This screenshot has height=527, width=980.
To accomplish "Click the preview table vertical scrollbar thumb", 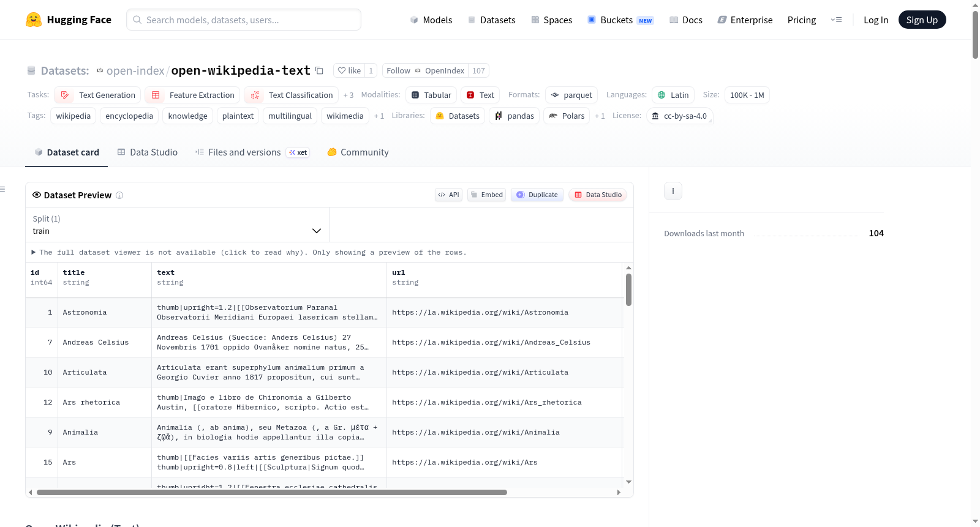I will (x=628, y=290).
